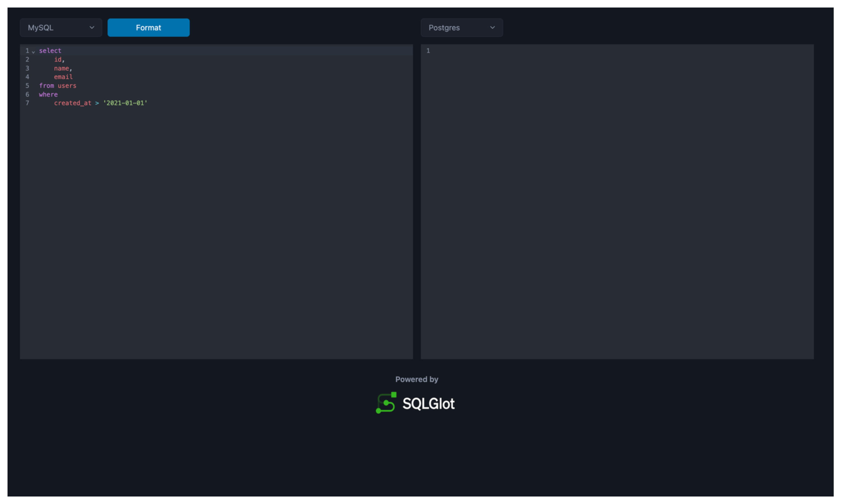
Task: Click line number 7 in the gutter
Action: click(x=27, y=103)
